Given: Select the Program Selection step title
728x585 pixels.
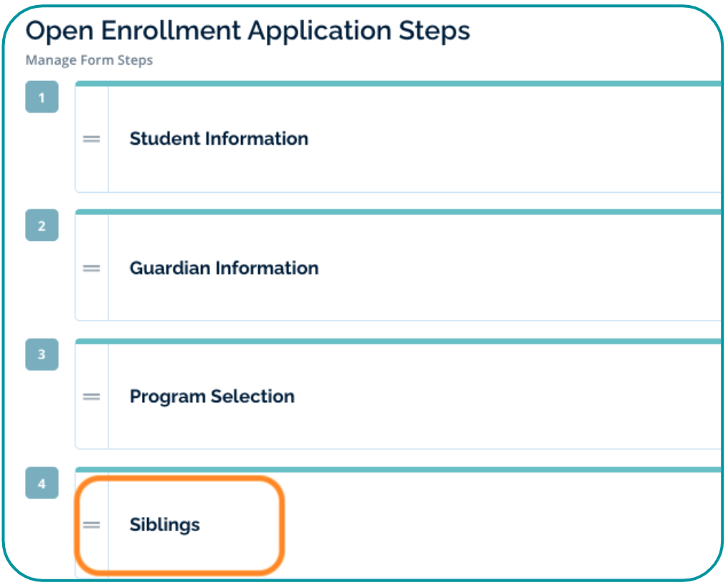Looking at the screenshot, I should pyautogui.click(x=212, y=396).
